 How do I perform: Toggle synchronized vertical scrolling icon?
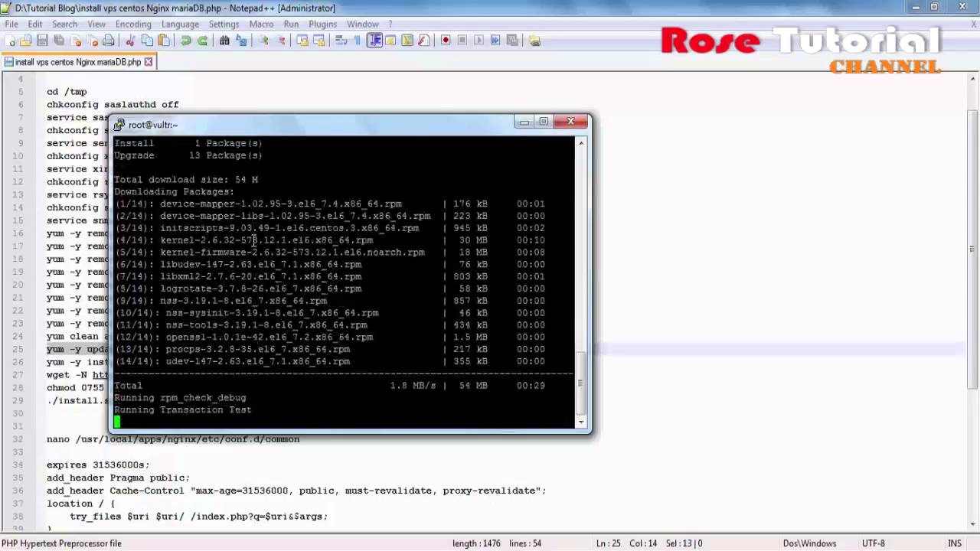point(302,41)
